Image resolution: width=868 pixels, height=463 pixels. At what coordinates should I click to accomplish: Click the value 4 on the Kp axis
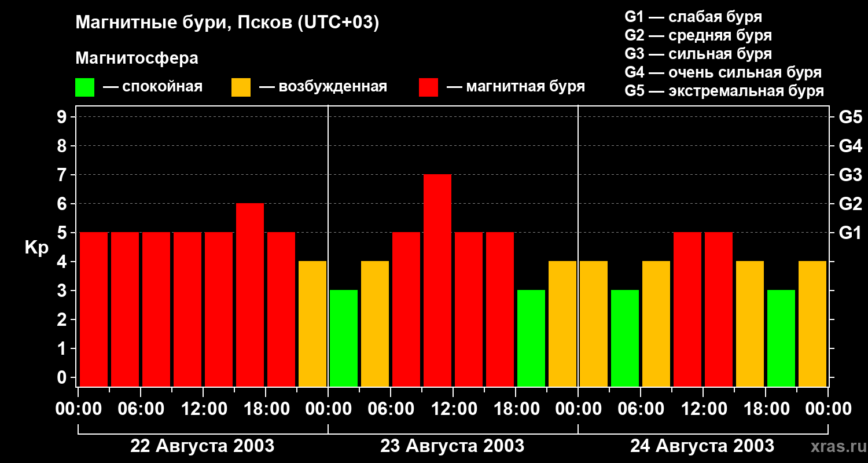63,262
